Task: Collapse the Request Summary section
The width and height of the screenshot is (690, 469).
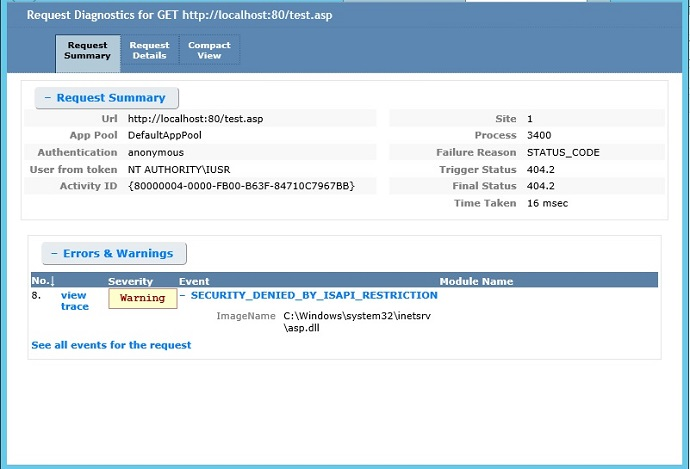Action: click(106, 98)
